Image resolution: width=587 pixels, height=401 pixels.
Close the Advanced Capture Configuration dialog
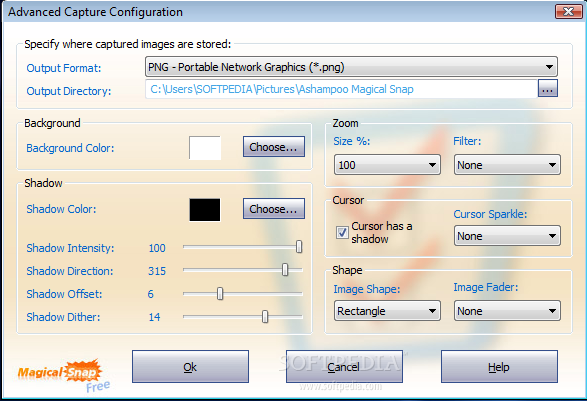tap(568, 11)
